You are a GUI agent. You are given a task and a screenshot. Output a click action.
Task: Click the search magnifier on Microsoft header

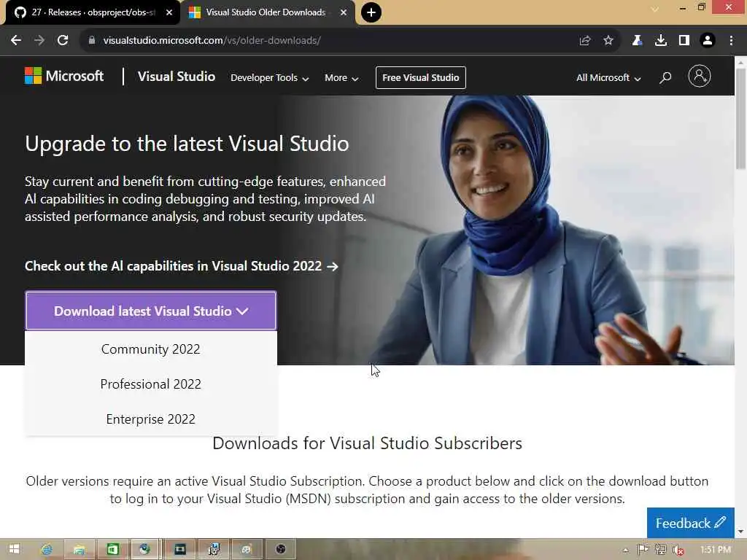pos(665,77)
